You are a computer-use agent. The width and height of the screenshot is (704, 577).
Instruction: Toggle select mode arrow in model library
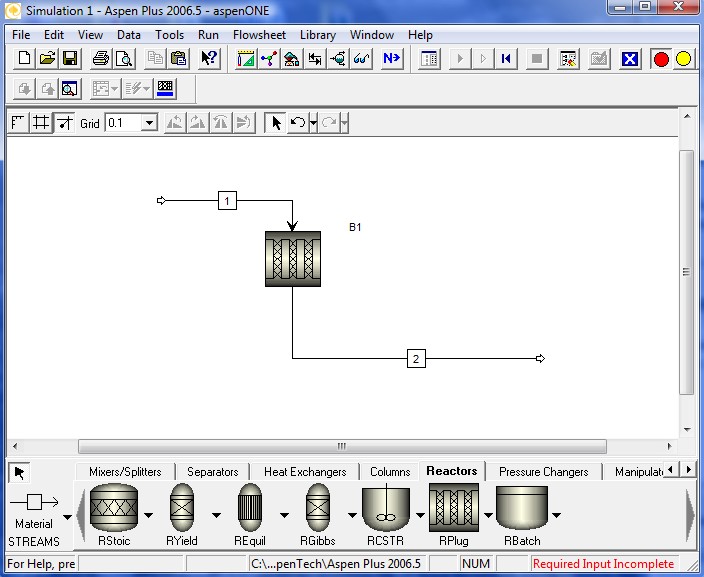[20, 473]
